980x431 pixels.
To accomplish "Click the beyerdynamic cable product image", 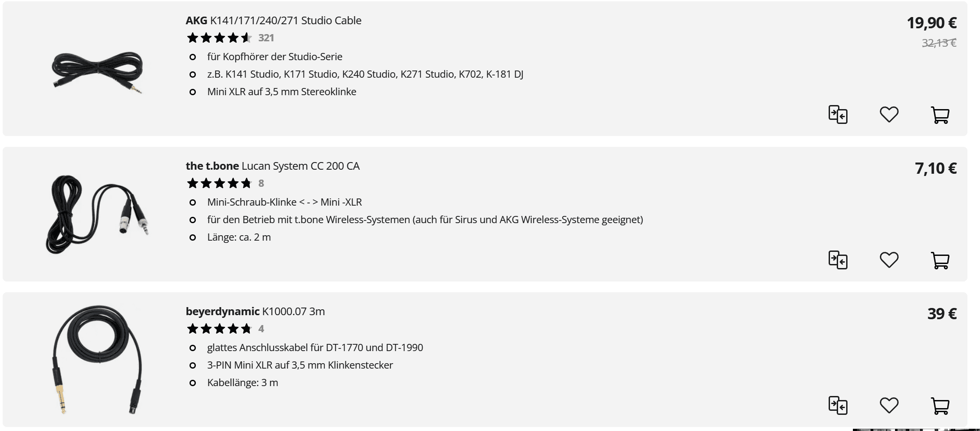I will pyautogui.click(x=97, y=359).
